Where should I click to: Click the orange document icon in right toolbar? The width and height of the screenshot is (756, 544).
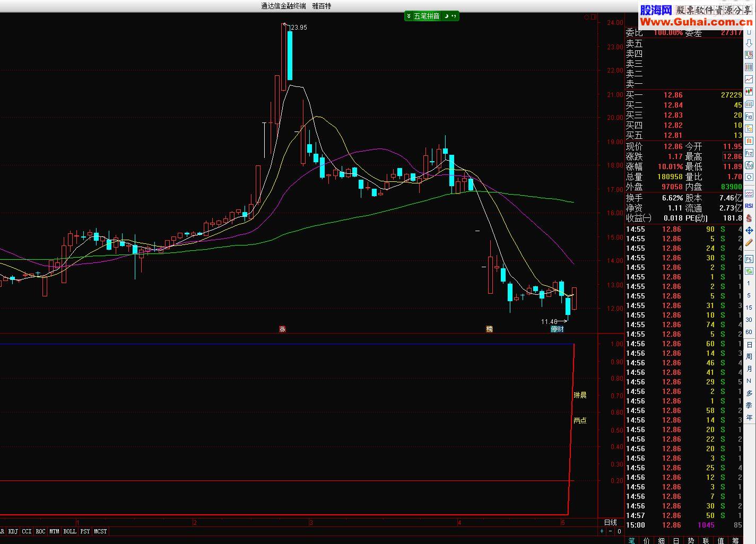tap(749, 141)
